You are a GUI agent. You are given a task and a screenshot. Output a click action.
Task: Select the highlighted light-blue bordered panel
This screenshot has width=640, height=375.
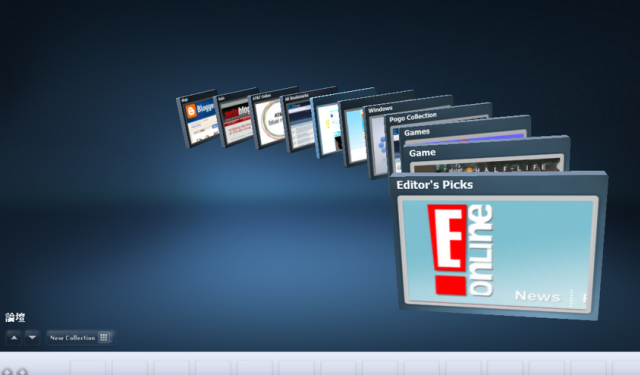[327, 124]
